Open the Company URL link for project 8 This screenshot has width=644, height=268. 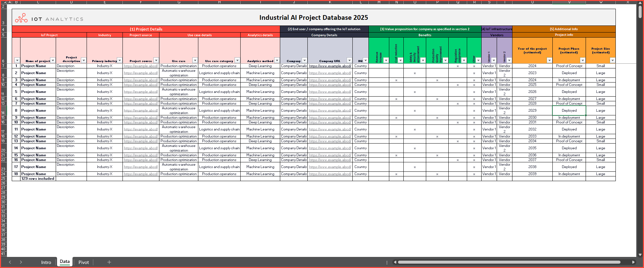click(x=330, y=111)
